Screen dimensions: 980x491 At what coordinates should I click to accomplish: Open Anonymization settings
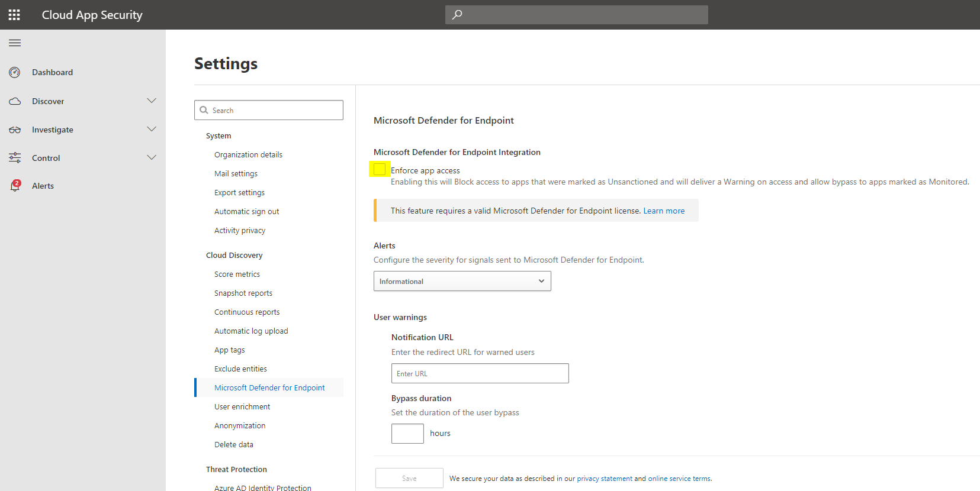[x=240, y=425]
